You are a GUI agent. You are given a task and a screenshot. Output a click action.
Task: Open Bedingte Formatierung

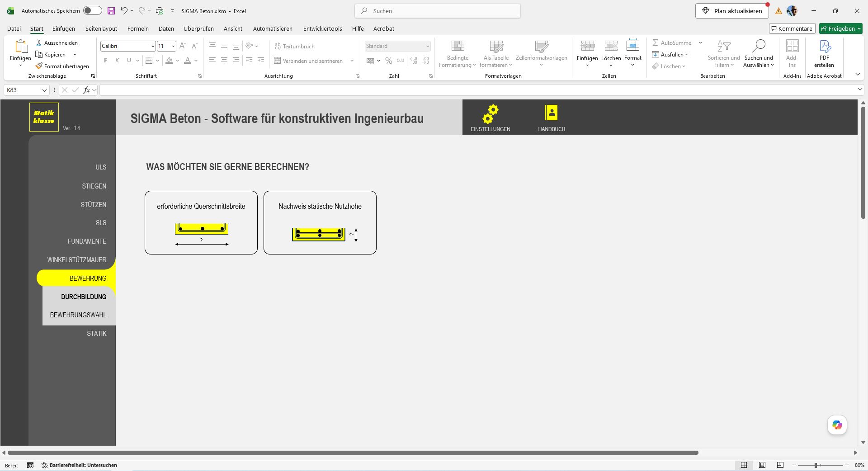click(x=458, y=54)
